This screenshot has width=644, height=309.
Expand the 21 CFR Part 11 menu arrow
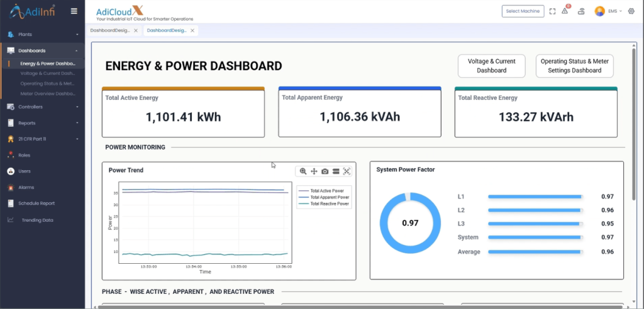pyautogui.click(x=77, y=139)
